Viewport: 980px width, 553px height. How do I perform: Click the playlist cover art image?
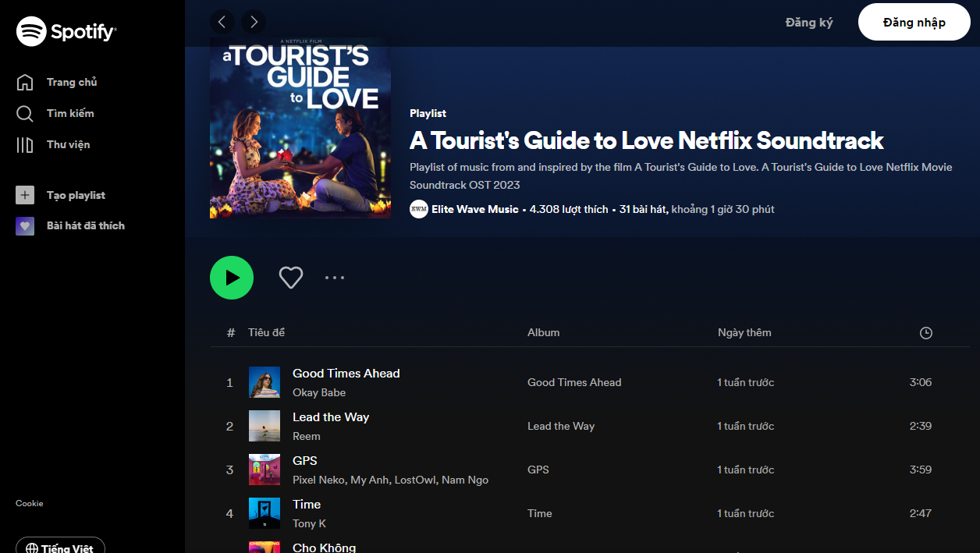300,128
